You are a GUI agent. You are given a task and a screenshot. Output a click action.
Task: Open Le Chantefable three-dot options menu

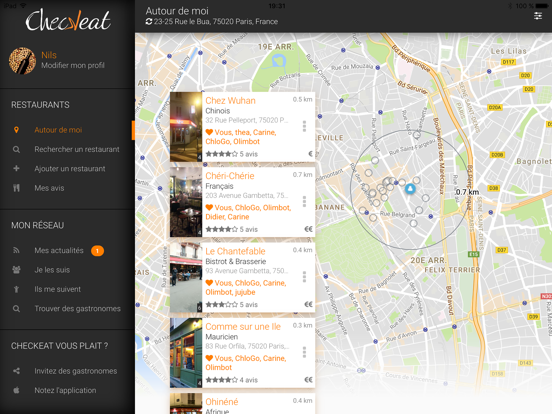pyautogui.click(x=305, y=277)
